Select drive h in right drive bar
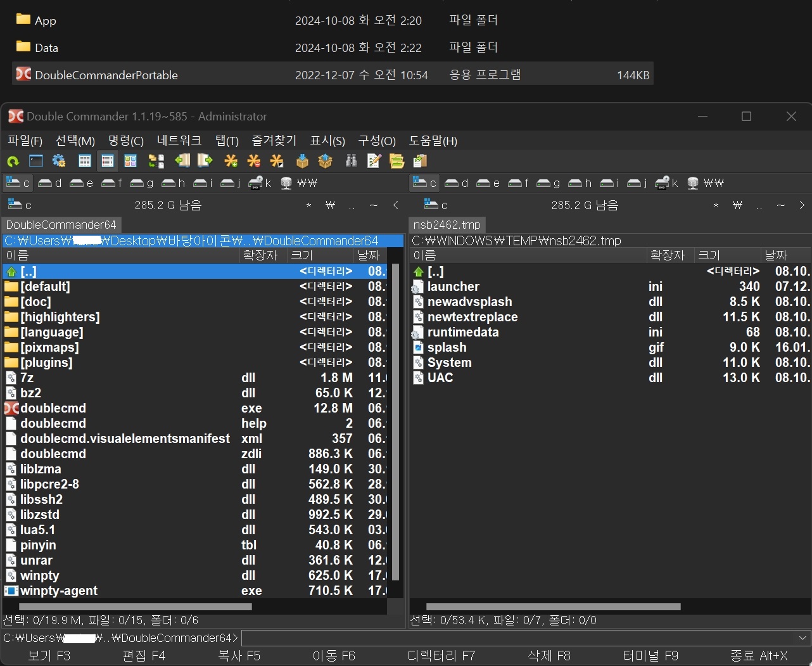The width and height of the screenshot is (812, 666). point(580,183)
